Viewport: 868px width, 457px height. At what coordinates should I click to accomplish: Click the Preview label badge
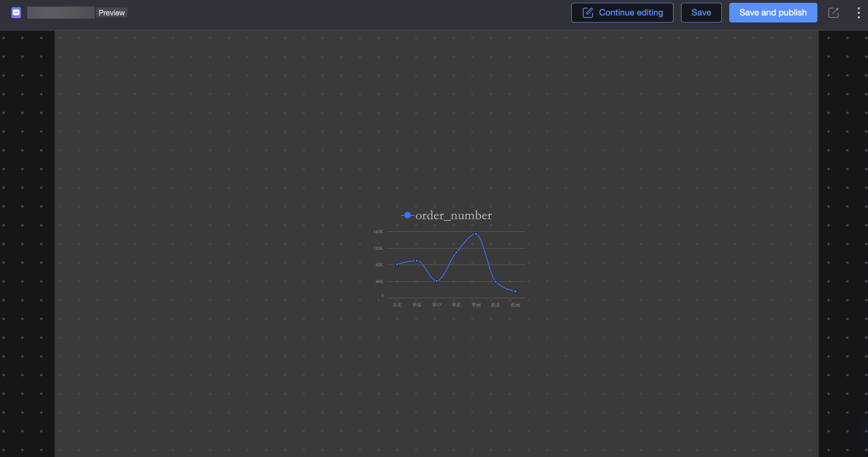pos(112,13)
